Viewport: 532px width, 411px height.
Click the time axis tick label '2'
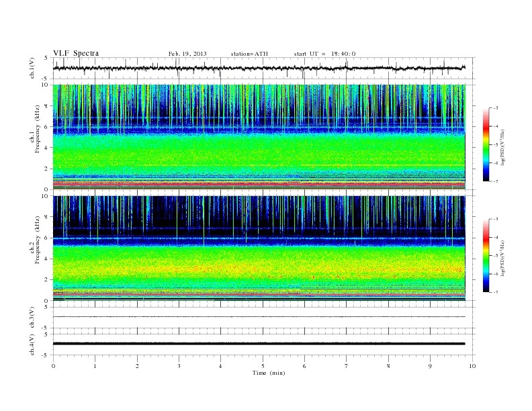pos(137,366)
